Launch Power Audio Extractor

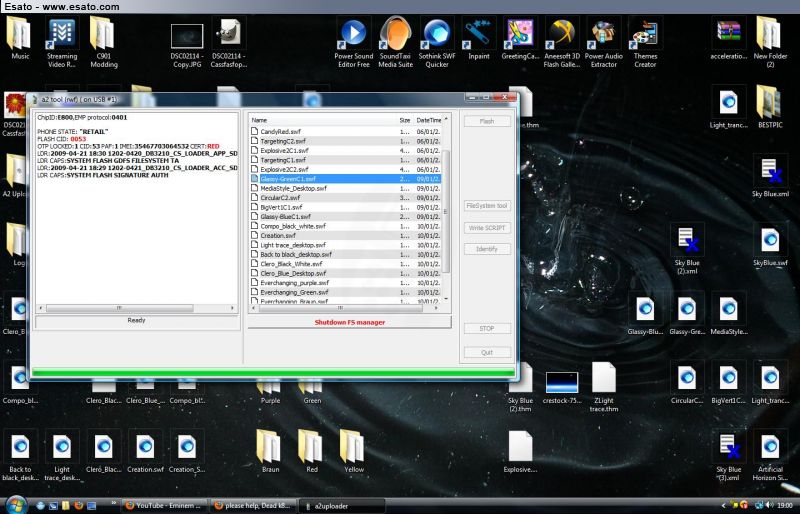click(604, 42)
